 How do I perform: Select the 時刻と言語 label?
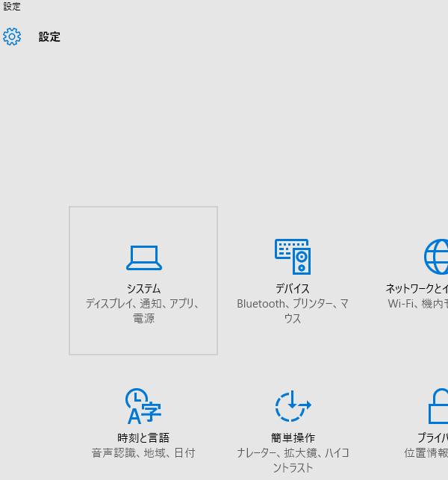[143, 438]
